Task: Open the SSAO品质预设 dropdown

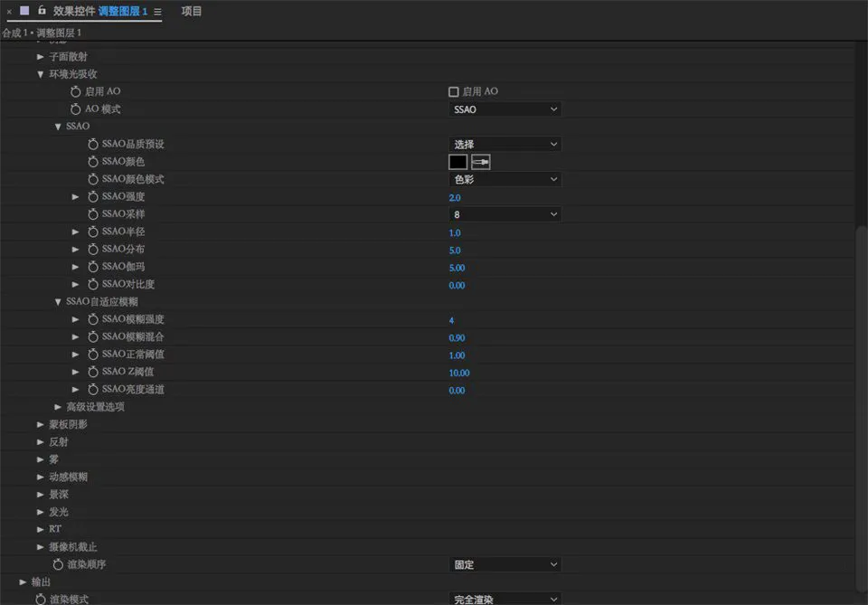Action: [x=505, y=144]
